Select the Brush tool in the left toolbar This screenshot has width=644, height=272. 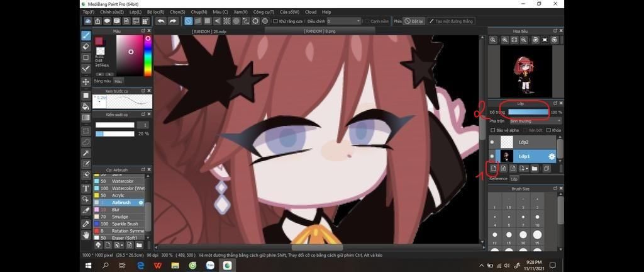tap(86, 35)
